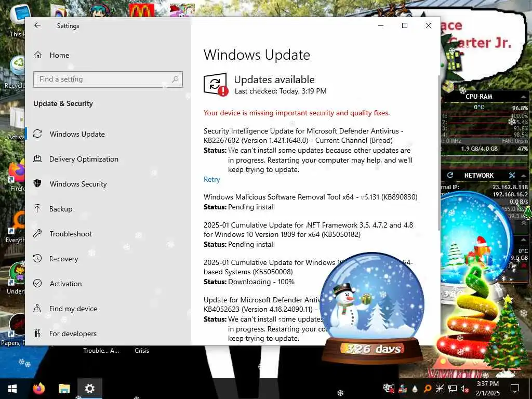The width and height of the screenshot is (532, 399).
Task: Launch Firefox from the taskbar
Action: click(x=39, y=389)
